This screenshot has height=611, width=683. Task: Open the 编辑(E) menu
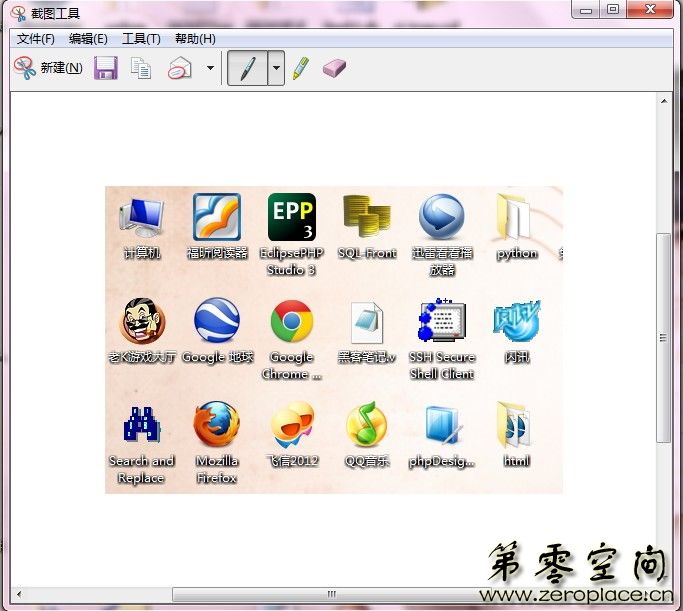click(x=88, y=39)
